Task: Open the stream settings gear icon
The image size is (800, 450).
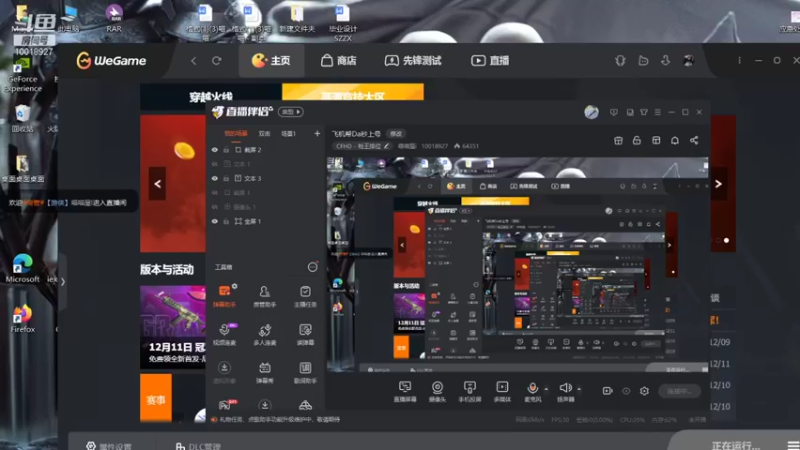Action: 644,391
